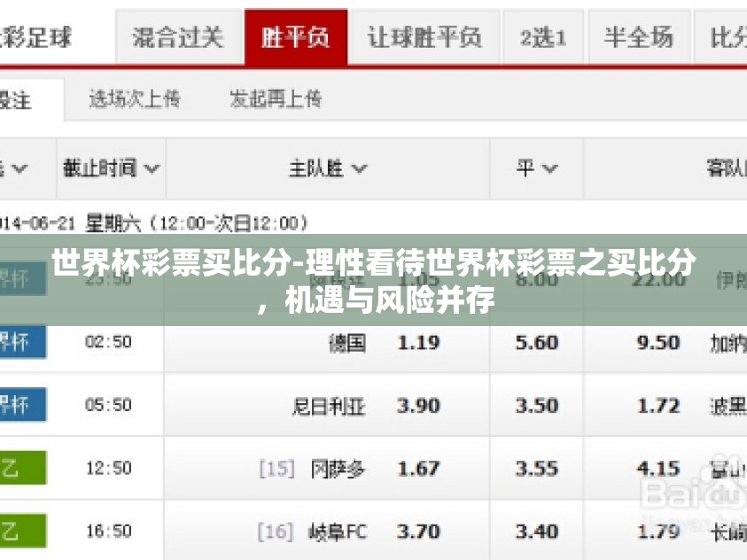The height and width of the screenshot is (560, 747).
Task: Click the blue league tag in the 05:50 row
Action: click(22, 405)
